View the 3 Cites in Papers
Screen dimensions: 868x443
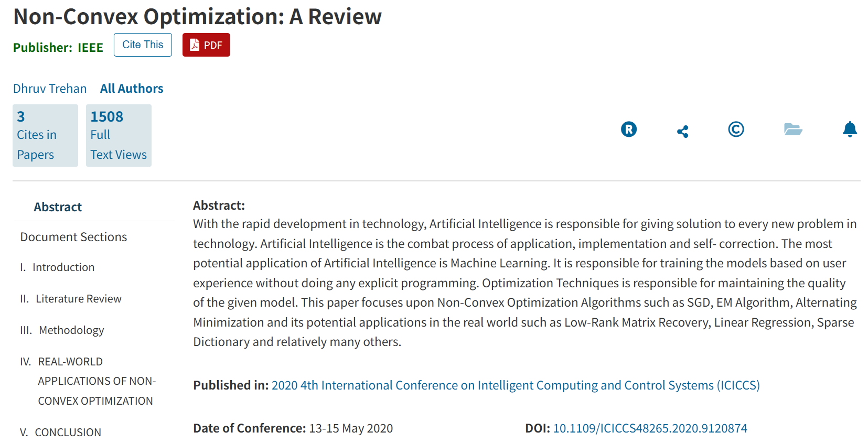pos(45,135)
